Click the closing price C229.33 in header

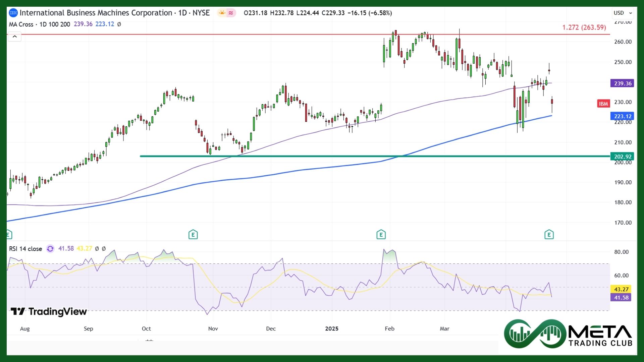click(x=333, y=13)
